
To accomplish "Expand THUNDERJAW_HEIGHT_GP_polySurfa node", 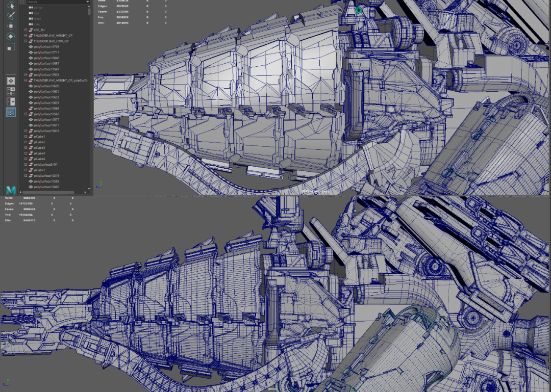I will coord(26,81).
